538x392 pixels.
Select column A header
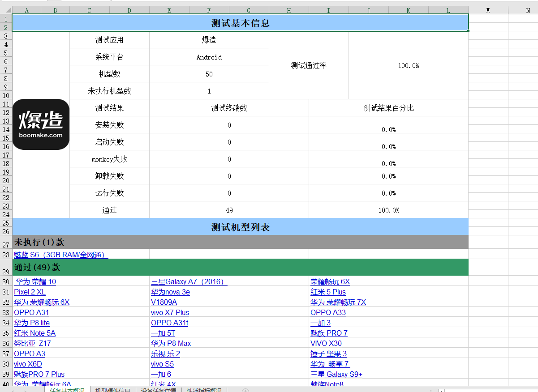coord(26,10)
